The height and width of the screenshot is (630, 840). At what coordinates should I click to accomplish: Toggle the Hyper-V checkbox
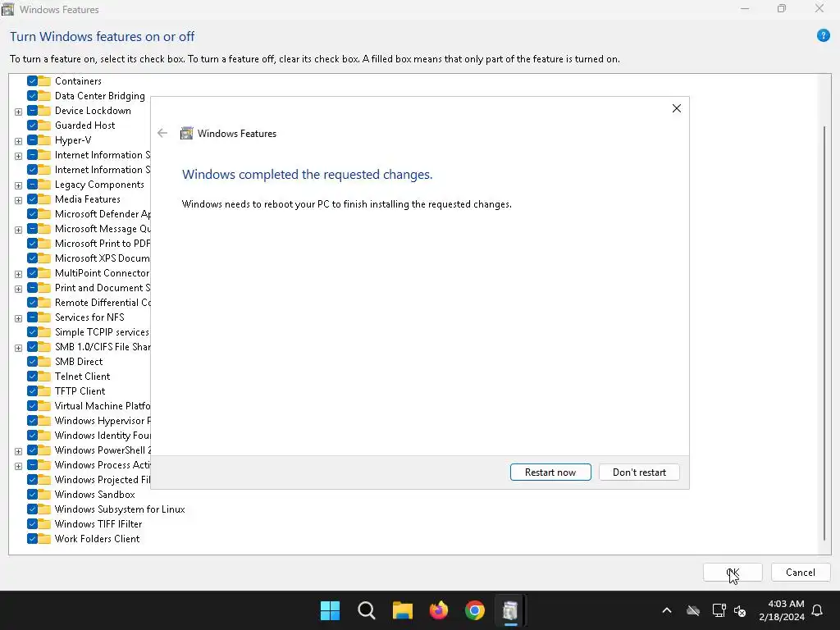click(x=32, y=140)
